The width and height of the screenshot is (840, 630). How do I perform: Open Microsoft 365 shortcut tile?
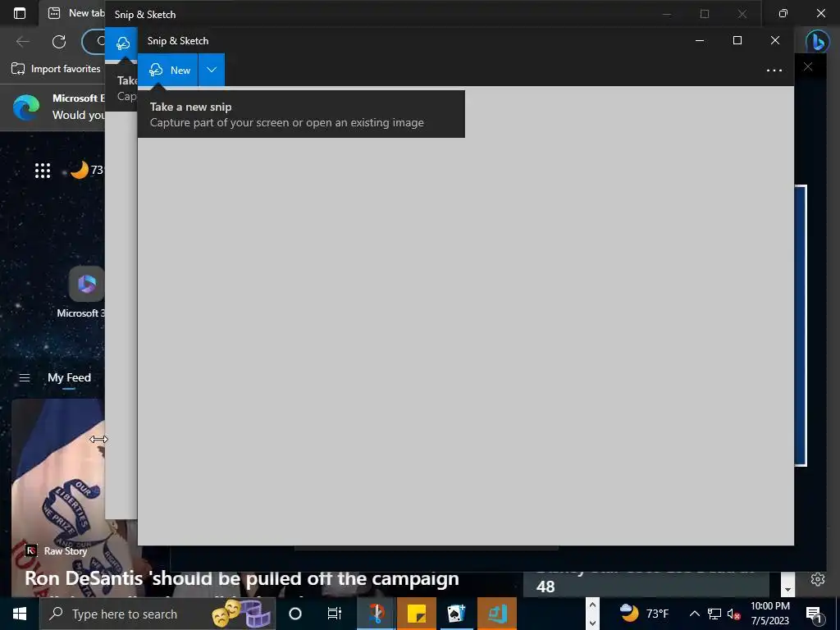click(x=86, y=284)
